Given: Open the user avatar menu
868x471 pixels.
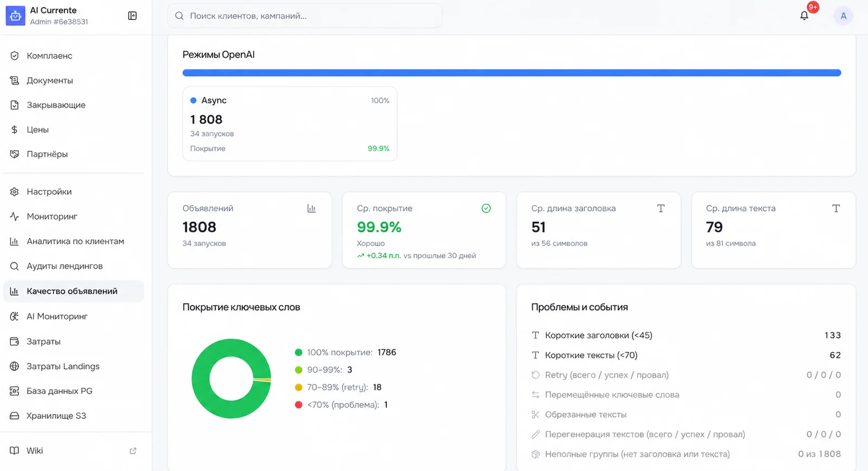Looking at the screenshot, I should (843, 16).
